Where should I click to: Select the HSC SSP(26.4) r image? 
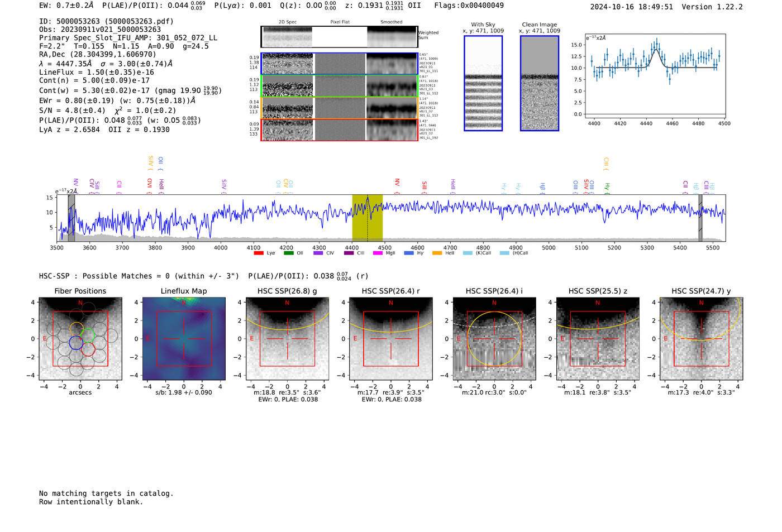(391, 339)
